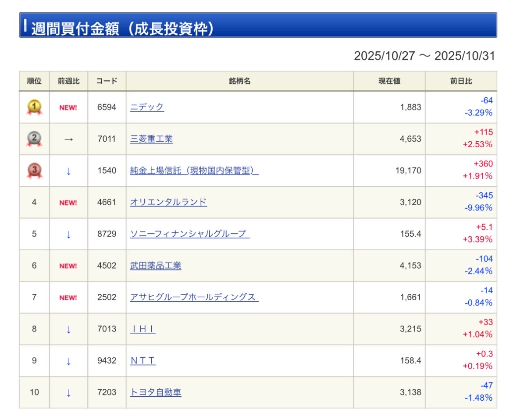
Task: Go to ソニーフィナンシャルグループ page
Action: tap(190, 234)
